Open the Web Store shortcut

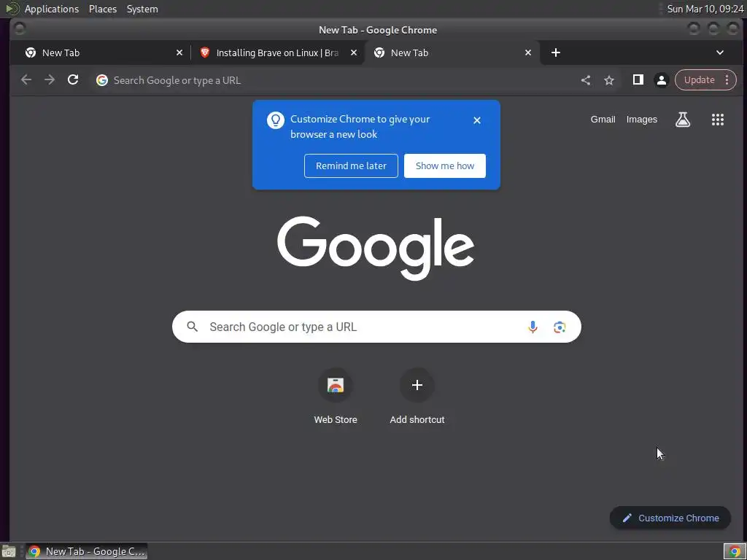tap(336, 385)
